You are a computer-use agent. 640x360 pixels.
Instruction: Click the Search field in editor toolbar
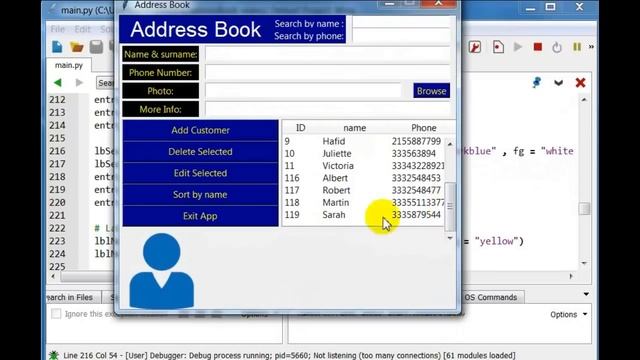pyautogui.click(x=105, y=83)
